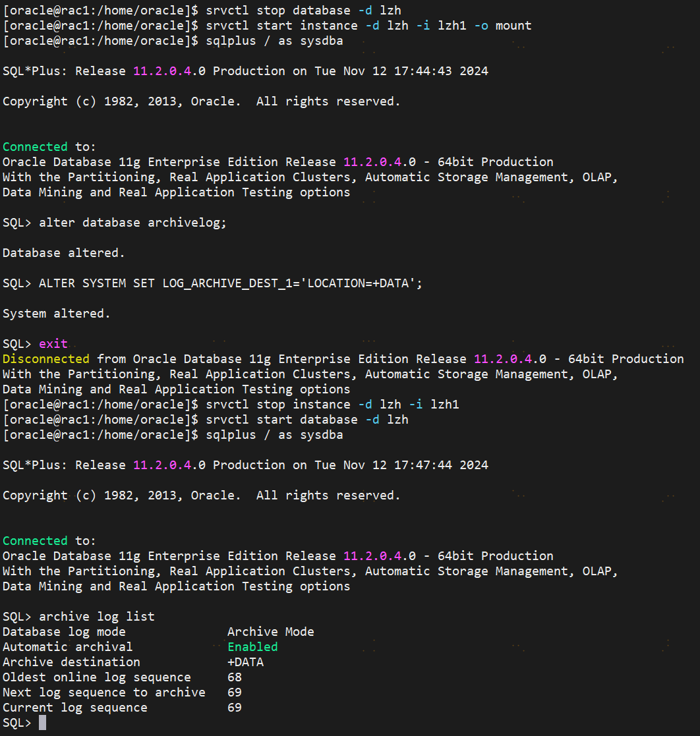Click the "srvctl stop database -d lzh" command
700x736 pixels.
click(x=303, y=11)
